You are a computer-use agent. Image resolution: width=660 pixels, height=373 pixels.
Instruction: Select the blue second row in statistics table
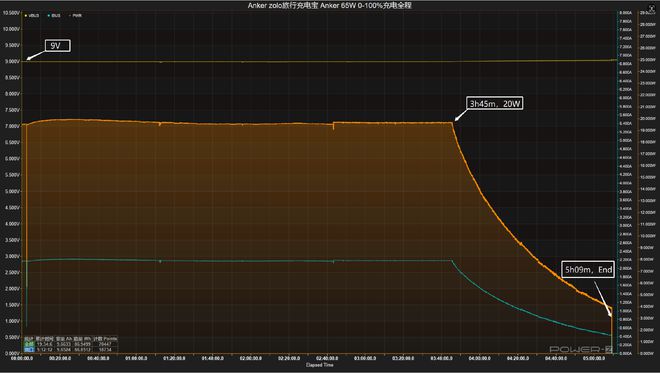tap(71, 349)
